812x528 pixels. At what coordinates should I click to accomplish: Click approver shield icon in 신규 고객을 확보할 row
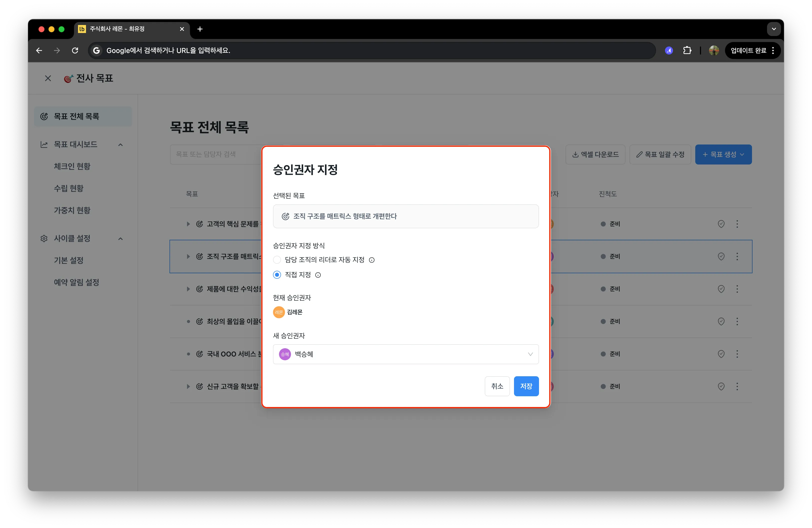point(721,386)
